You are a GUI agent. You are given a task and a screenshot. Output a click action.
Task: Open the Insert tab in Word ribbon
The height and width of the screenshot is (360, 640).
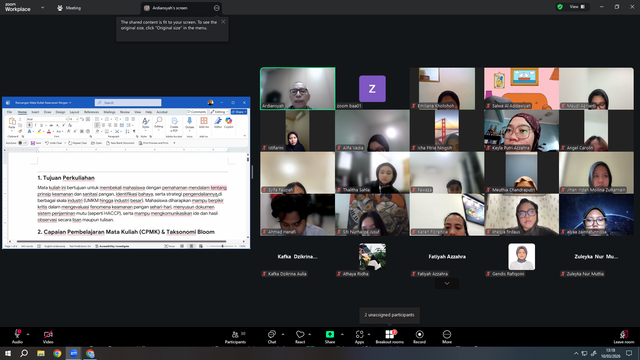tap(36, 112)
